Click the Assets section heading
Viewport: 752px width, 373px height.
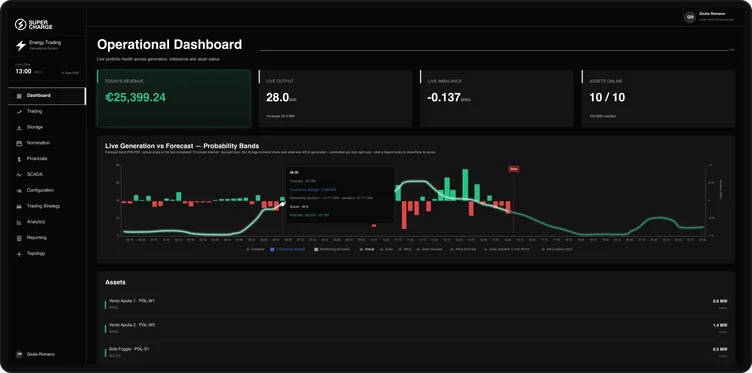coord(116,282)
